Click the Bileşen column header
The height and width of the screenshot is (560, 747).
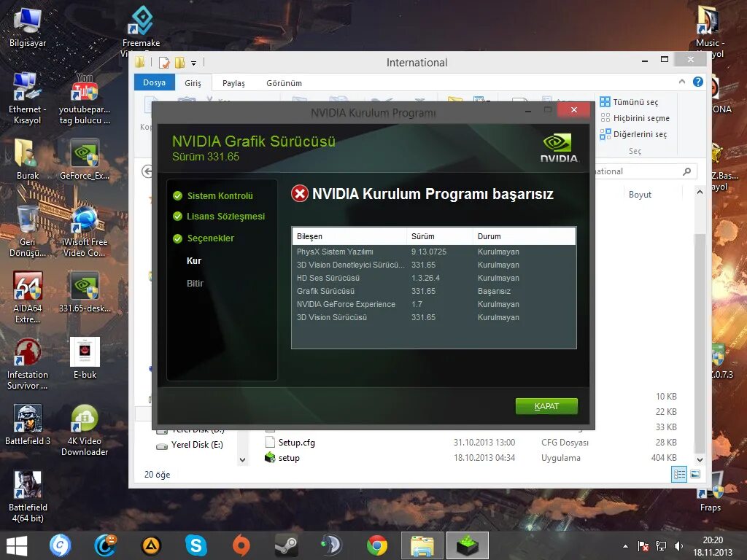[x=349, y=236]
